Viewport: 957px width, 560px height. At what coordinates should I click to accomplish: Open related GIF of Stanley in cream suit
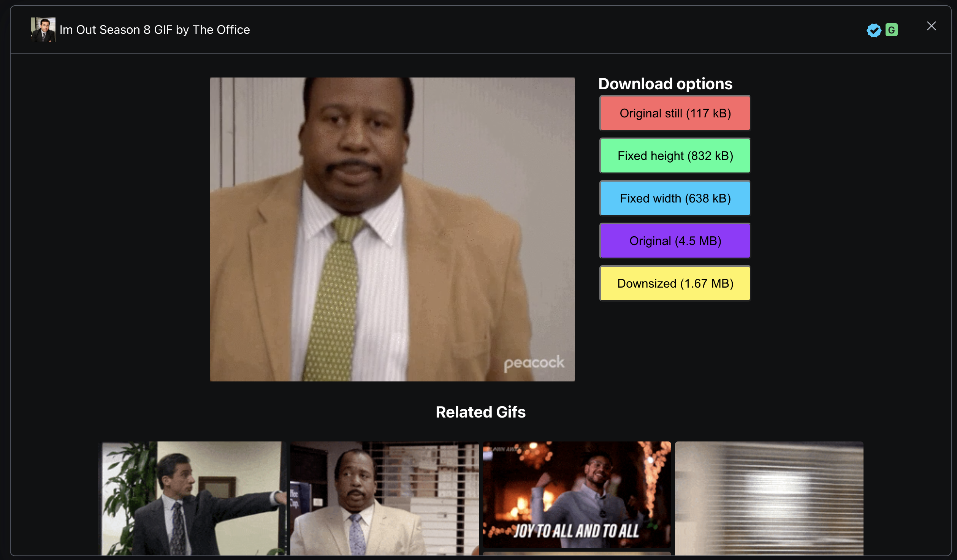pyautogui.click(x=384, y=498)
